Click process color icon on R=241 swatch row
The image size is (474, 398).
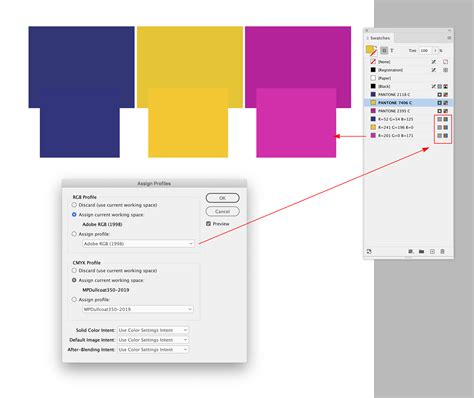point(440,127)
